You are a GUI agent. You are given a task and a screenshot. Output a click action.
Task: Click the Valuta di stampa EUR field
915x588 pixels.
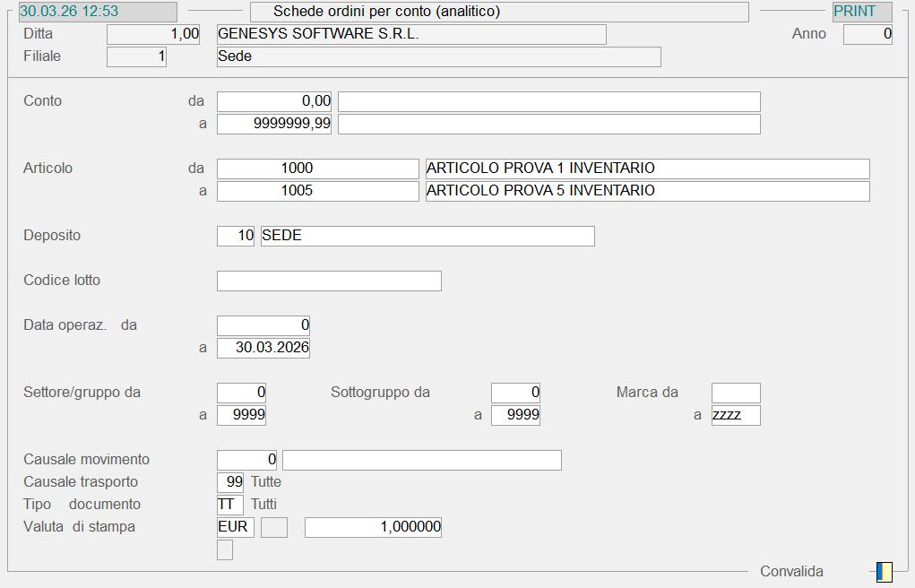tap(236, 527)
